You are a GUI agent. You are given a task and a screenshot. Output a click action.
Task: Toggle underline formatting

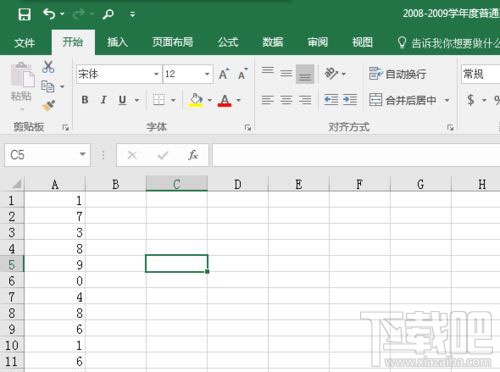pos(122,100)
